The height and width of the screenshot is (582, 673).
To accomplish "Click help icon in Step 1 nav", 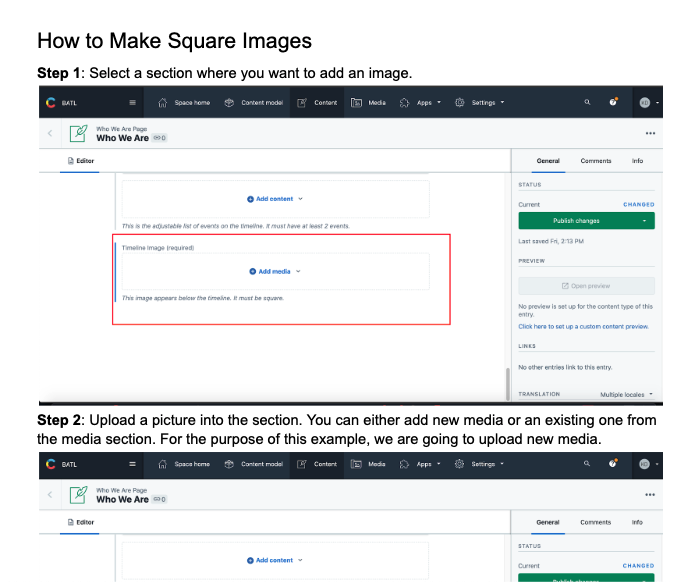I will pyautogui.click(x=613, y=102).
